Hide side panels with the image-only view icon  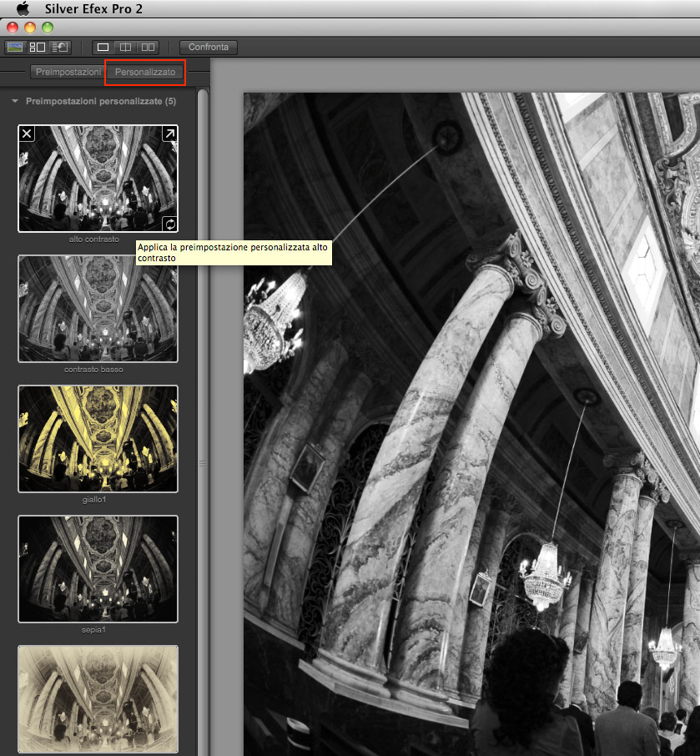click(x=15, y=48)
